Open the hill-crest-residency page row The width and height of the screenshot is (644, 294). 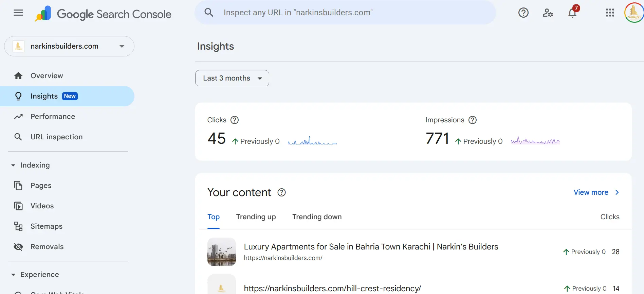click(x=332, y=288)
